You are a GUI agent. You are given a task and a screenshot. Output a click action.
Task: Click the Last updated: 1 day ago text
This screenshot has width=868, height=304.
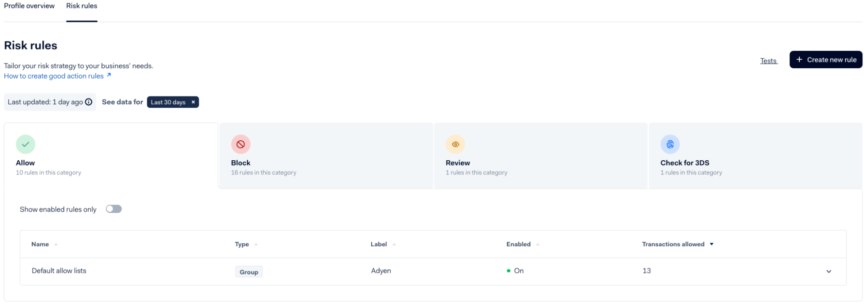point(45,102)
